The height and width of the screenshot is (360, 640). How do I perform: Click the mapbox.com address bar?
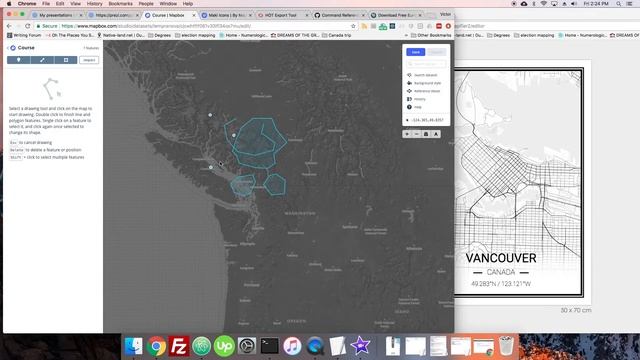pyautogui.click(x=196, y=26)
